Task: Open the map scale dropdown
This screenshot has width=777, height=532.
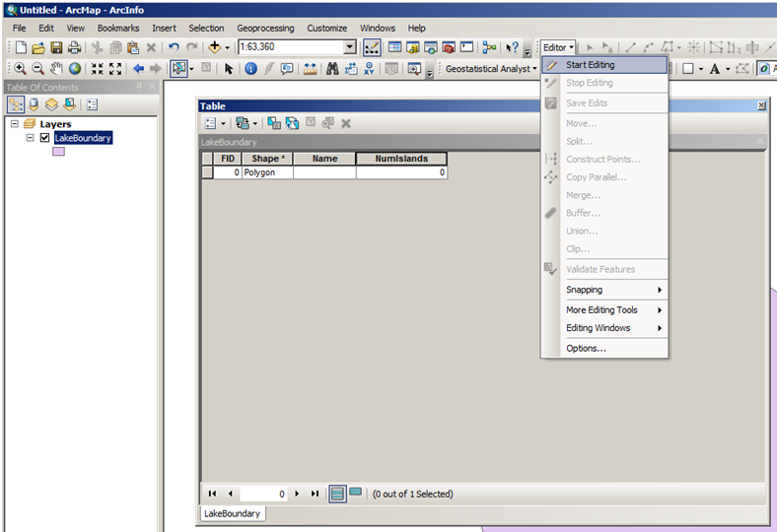Action: [x=349, y=47]
